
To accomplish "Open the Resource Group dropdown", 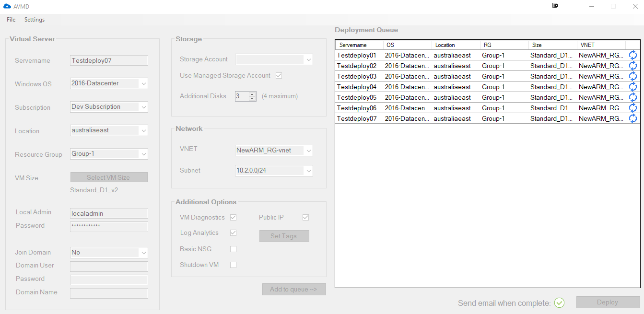I will [x=109, y=154].
